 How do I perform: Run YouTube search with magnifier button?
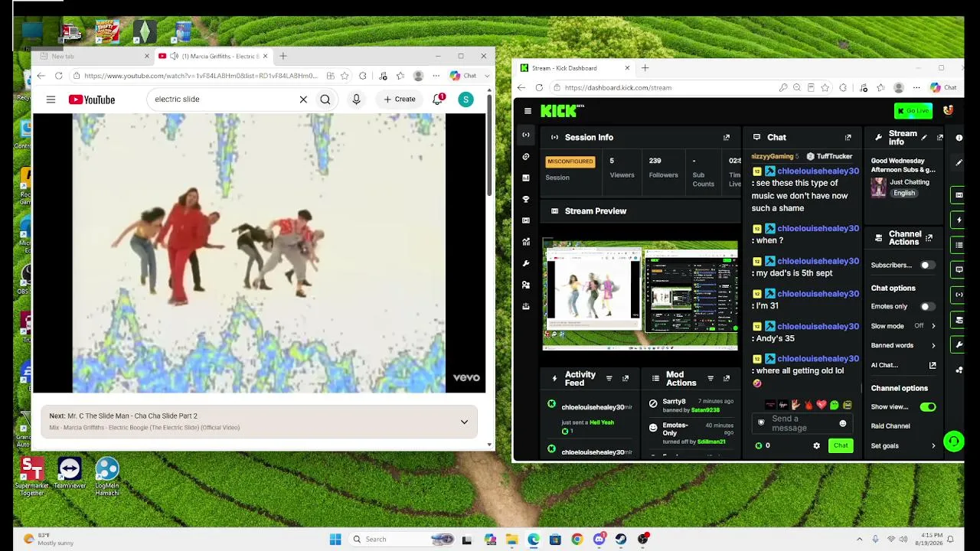coord(325,99)
